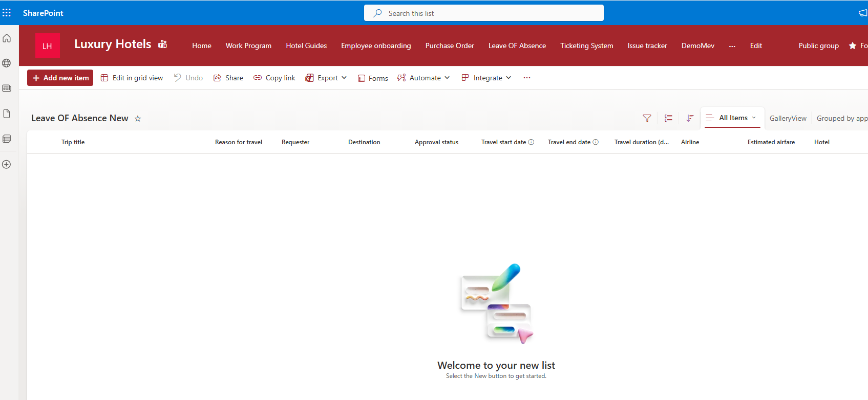Click the sort icon beside All Items
The width and height of the screenshot is (868, 400).
coord(690,118)
